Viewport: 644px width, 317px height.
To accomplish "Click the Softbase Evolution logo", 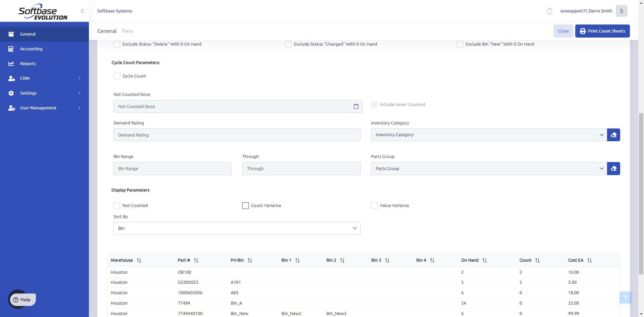I will point(43,12).
